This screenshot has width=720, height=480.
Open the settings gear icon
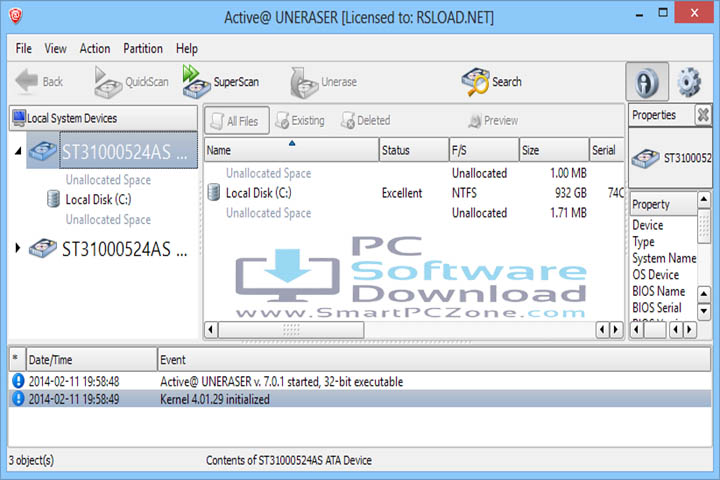coord(689,82)
